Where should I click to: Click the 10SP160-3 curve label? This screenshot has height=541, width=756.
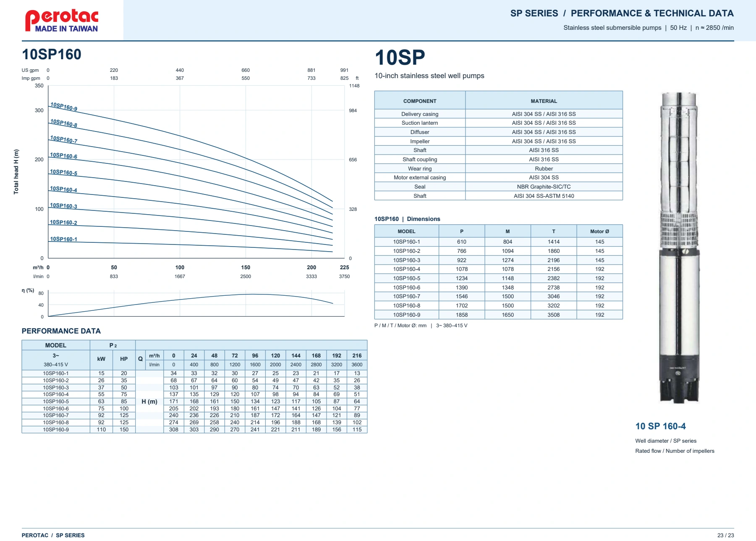64,206
